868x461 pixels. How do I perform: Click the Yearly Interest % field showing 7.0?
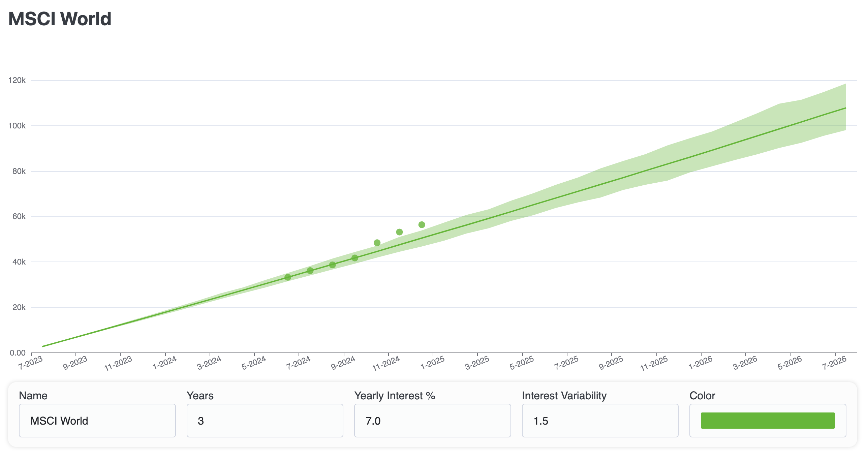point(432,421)
